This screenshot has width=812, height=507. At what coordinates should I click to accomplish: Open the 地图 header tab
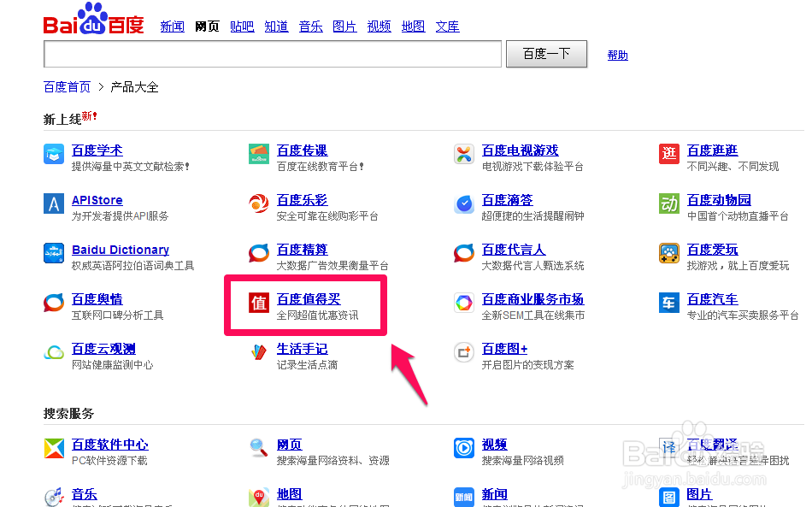pos(413,27)
